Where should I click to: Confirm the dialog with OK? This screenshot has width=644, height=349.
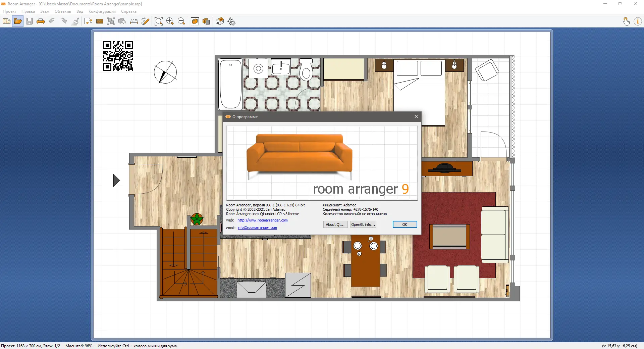click(405, 225)
